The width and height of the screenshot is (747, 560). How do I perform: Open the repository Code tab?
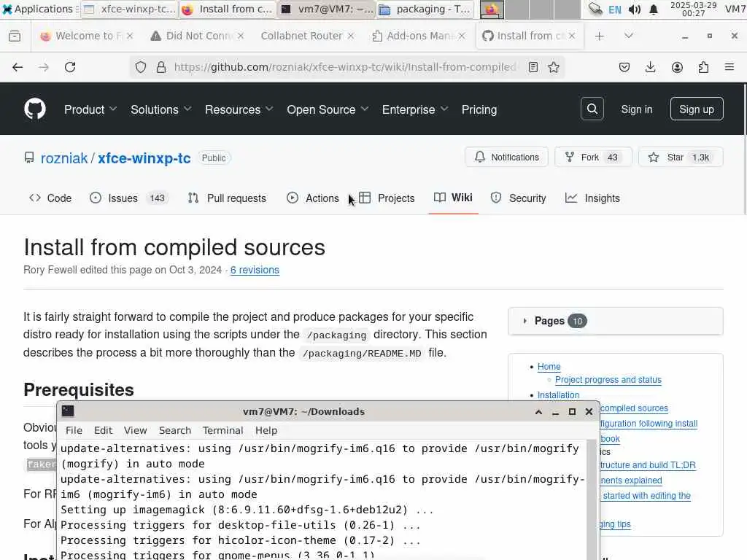[x=50, y=198]
